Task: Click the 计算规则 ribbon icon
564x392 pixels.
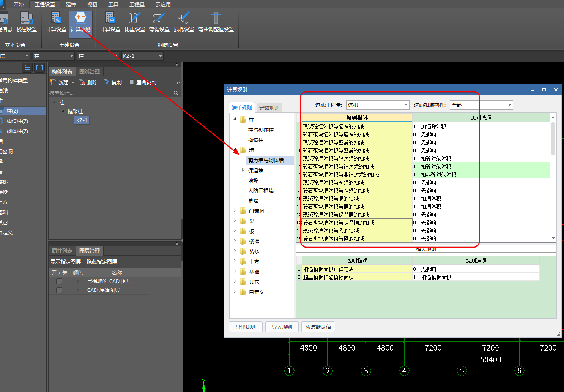Action: pos(80,18)
